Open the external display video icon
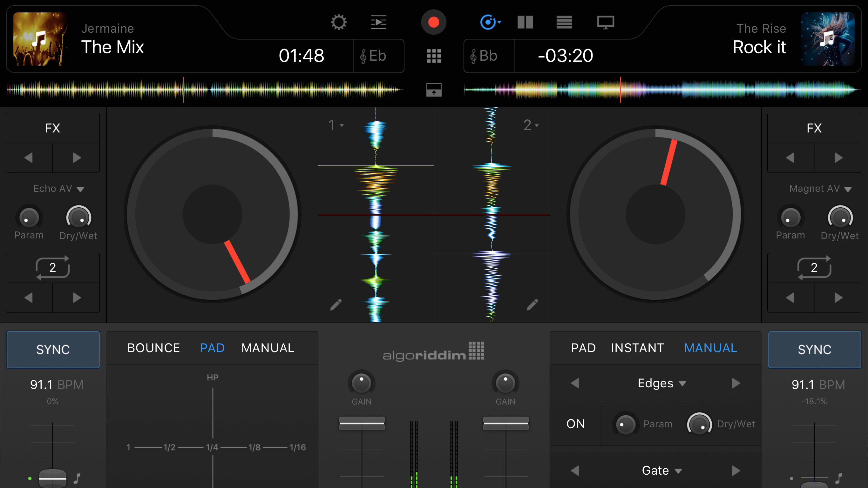 point(605,22)
